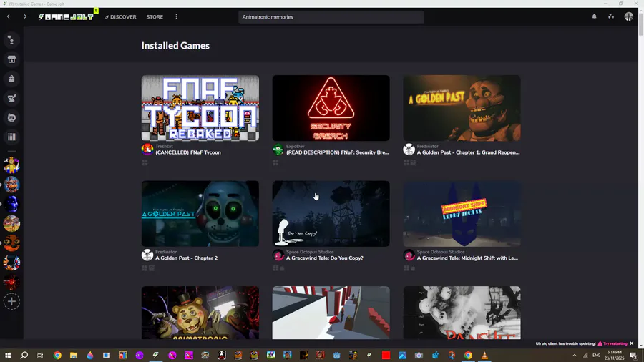Open A Golden Past - Chapter 1: Grand Reopen... title
This screenshot has height=362, width=644.
[x=468, y=152]
